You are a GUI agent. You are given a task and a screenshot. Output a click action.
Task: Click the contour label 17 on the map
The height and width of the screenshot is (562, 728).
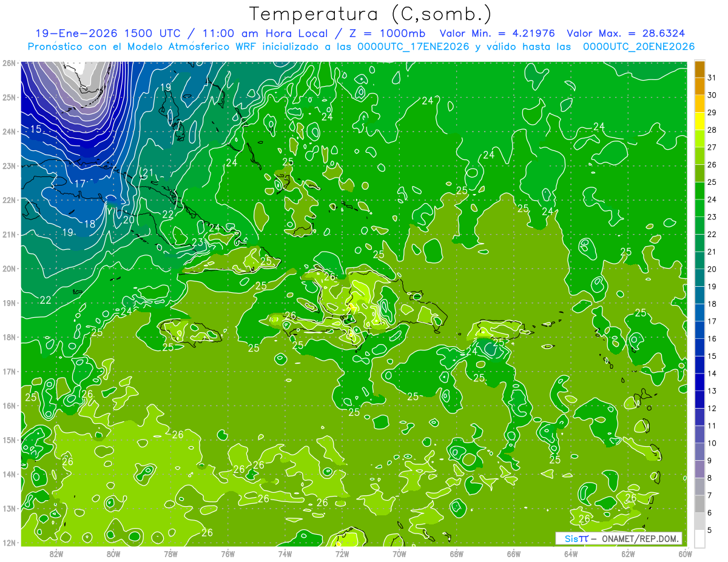(80, 183)
